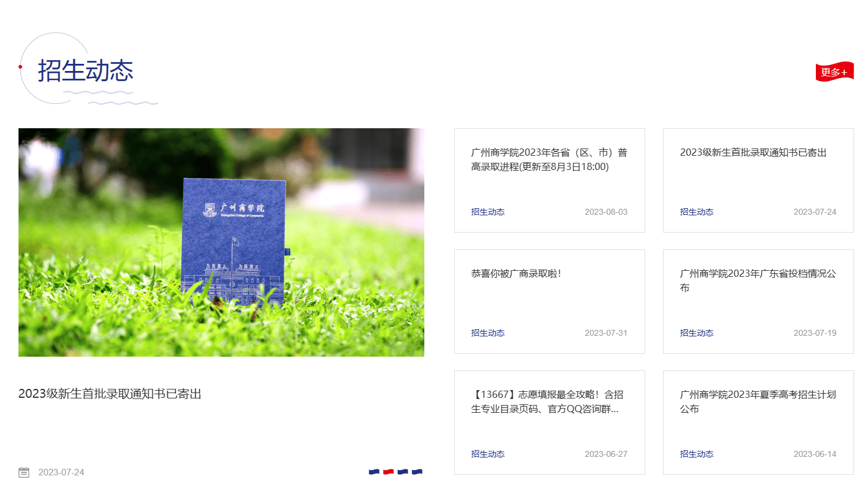
Task: Select the third carousel indicator flag
Action: pyautogui.click(x=403, y=472)
